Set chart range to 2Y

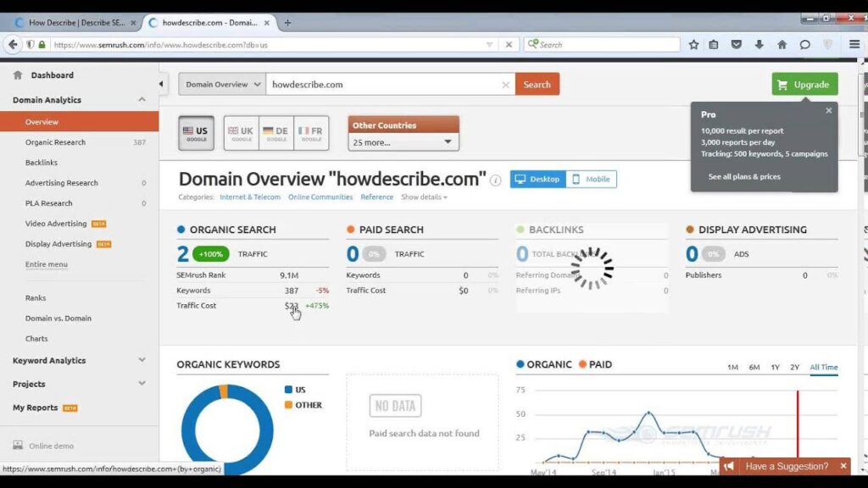point(795,367)
